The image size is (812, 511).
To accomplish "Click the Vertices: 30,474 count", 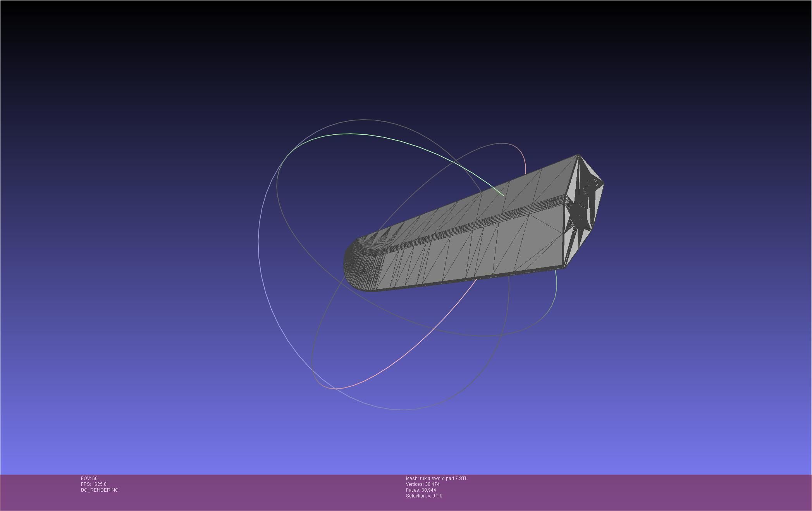I will pos(423,484).
